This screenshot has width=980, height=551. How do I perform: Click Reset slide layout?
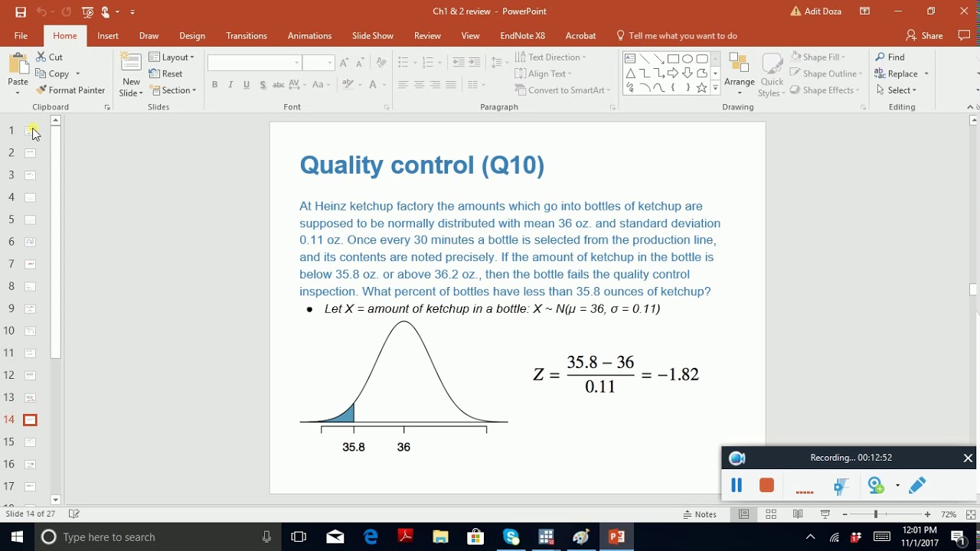coord(166,74)
